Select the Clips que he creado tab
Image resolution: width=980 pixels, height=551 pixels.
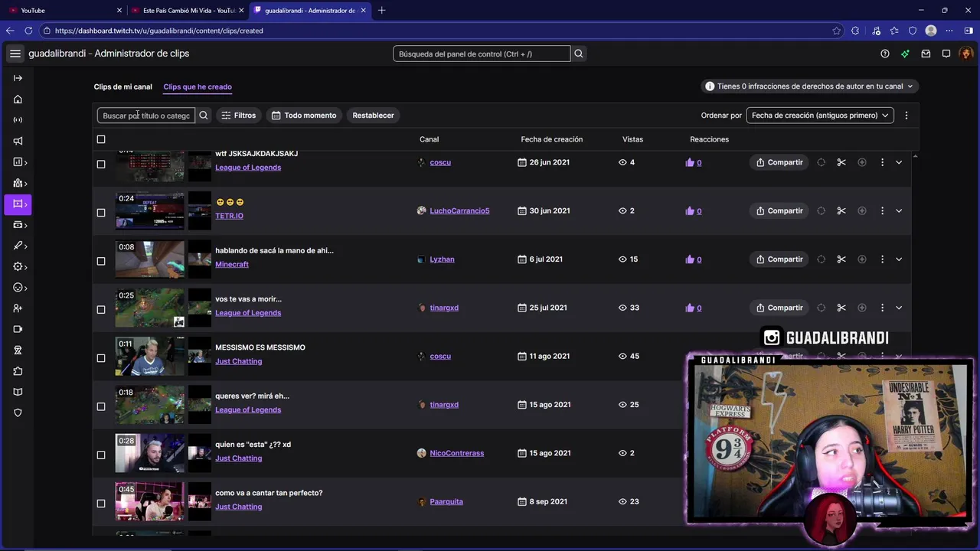(x=198, y=86)
